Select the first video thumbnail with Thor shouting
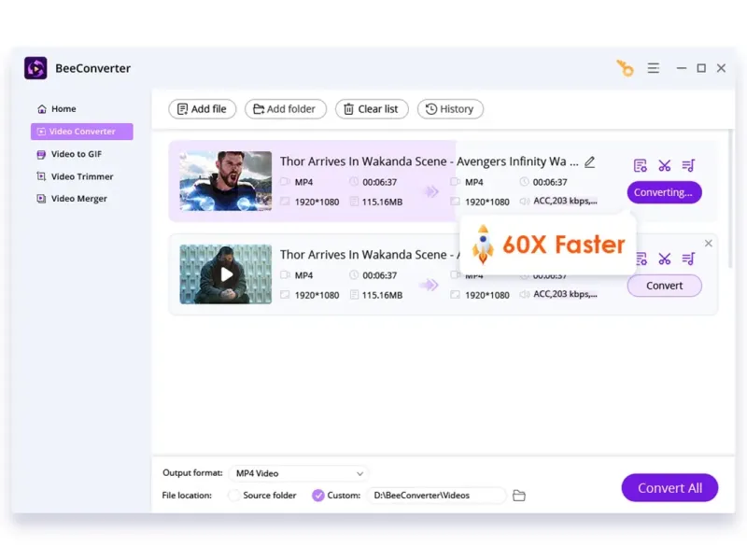747x560 pixels. 226,181
